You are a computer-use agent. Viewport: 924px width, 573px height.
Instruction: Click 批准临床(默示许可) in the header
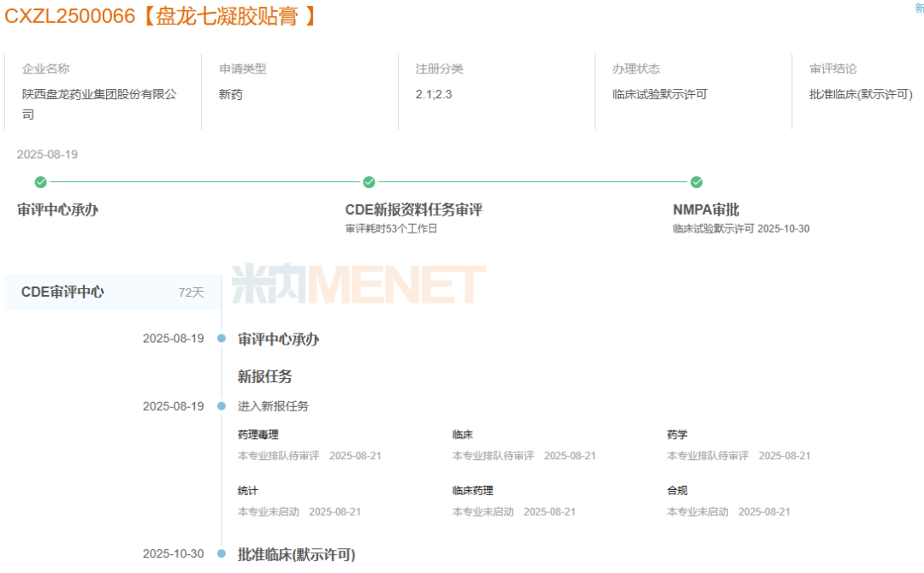pos(861,94)
